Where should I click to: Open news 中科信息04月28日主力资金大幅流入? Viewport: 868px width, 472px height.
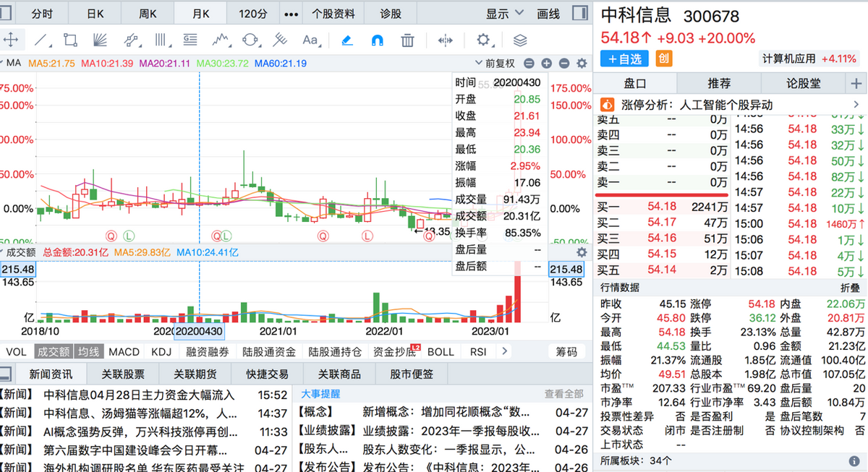point(140,395)
